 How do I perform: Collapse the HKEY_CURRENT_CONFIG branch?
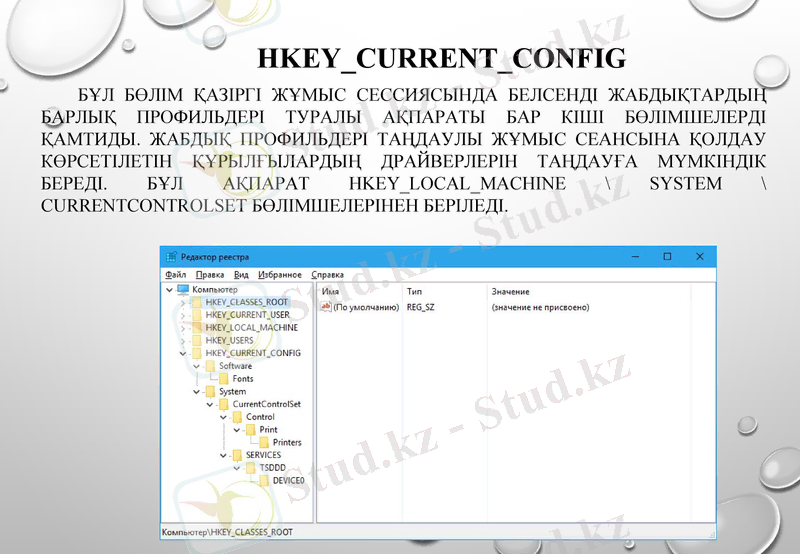[183, 353]
